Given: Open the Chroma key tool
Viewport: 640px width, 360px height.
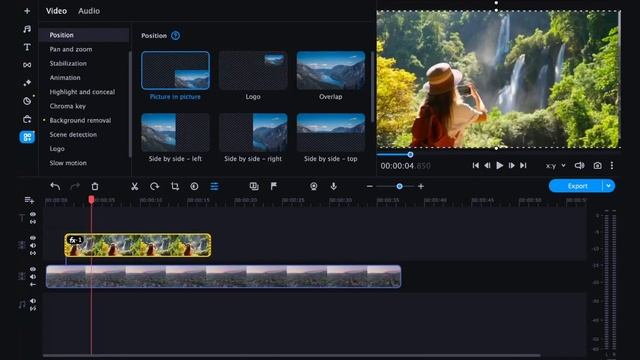Looking at the screenshot, I should pos(68,106).
